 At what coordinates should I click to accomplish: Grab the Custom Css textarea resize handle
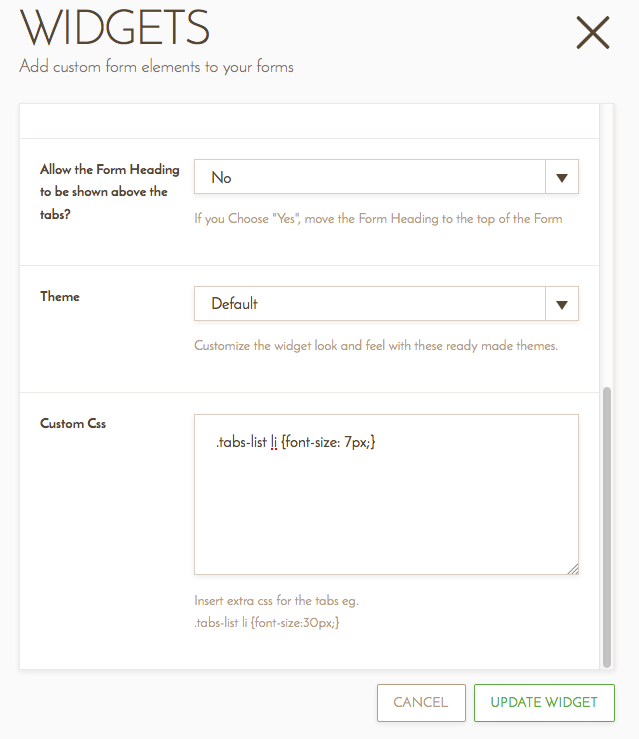[x=573, y=569]
